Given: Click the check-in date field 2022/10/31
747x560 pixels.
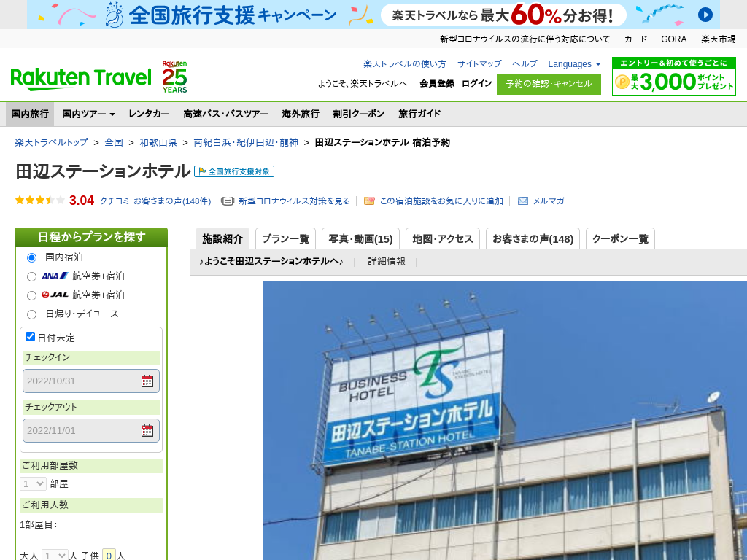Looking at the screenshot, I should coord(91,381).
